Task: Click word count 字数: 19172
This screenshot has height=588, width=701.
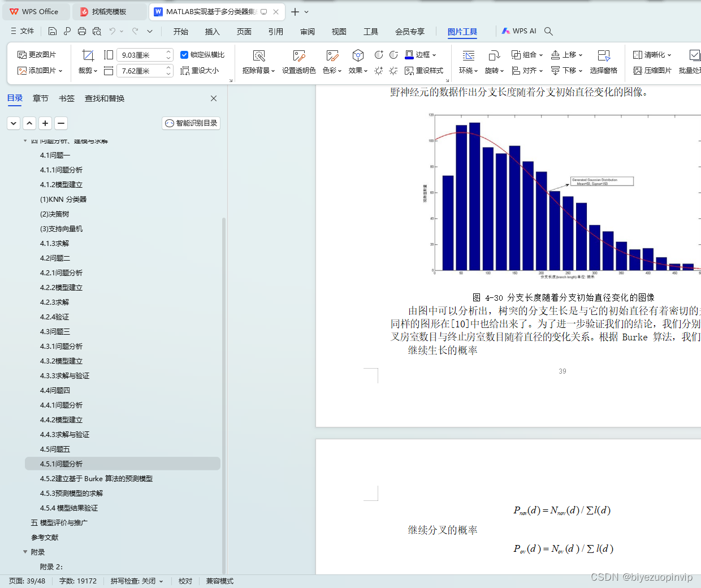Action: click(x=78, y=581)
